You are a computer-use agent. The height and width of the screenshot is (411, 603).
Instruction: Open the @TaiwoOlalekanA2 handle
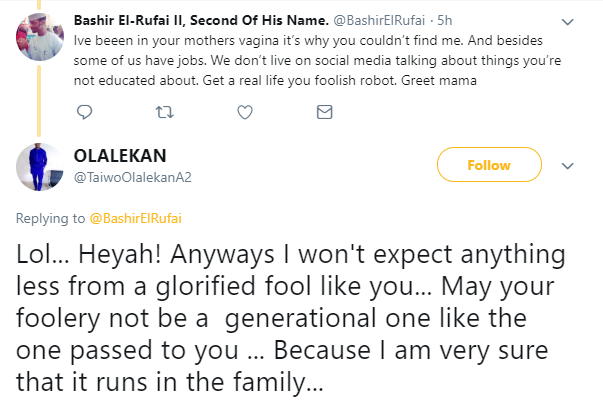[135, 177]
